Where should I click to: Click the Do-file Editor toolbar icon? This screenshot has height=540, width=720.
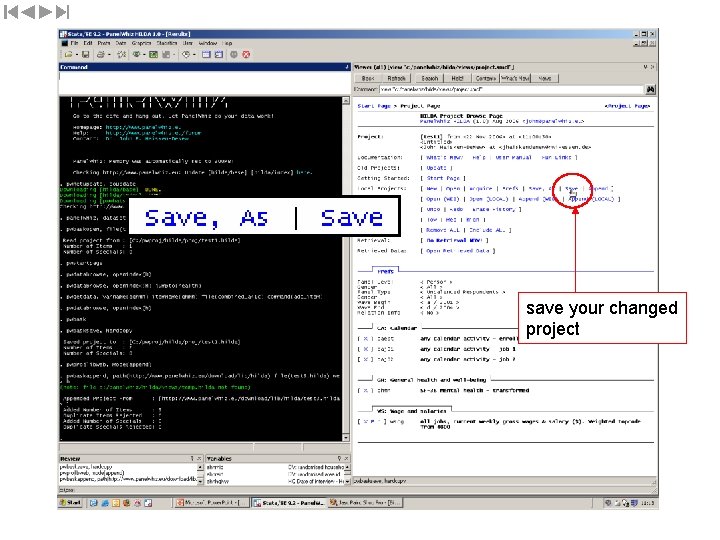[x=166, y=55]
